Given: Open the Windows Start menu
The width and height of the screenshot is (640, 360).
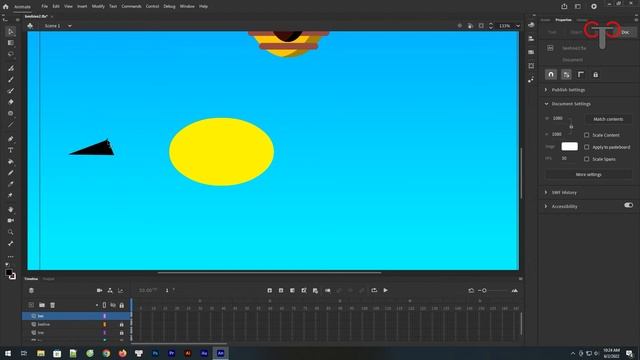Looking at the screenshot, I should [x=7, y=353].
